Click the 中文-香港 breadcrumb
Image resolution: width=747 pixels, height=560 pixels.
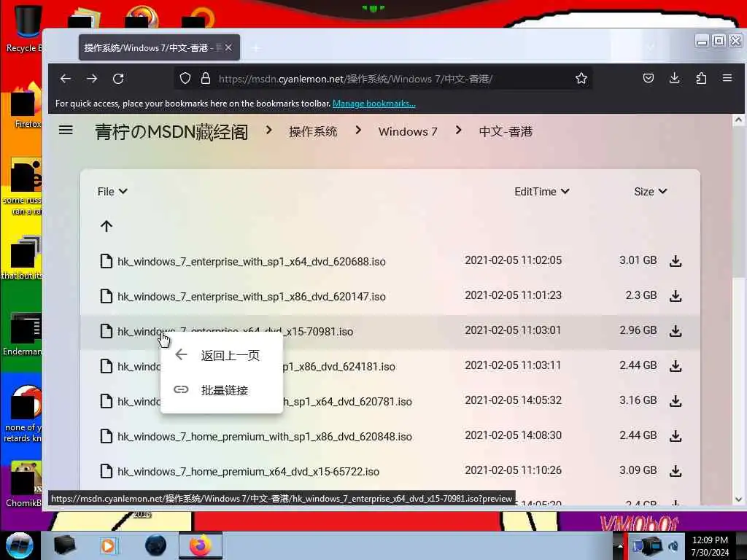(x=506, y=132)
